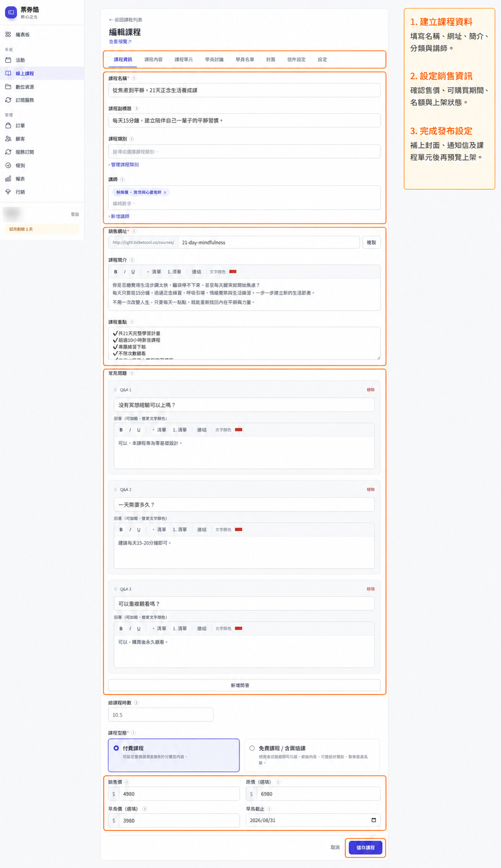Image resolution: width=501 pixels, height=868 pixels.
Task: Toggle Italic in 課程簡介 editor
Action: (125, 272)
